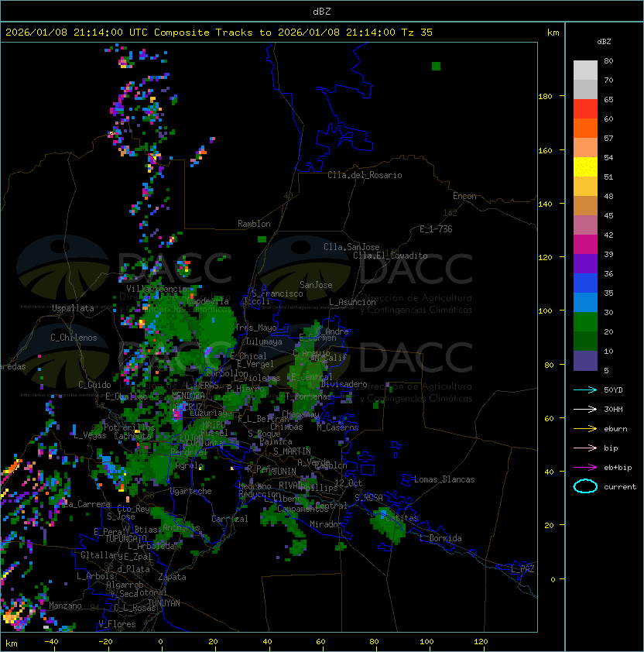This screenshot has height=652, width=644.
Task: Click the orange 60 dBZ color swatch
Action: tap(585, 129)
